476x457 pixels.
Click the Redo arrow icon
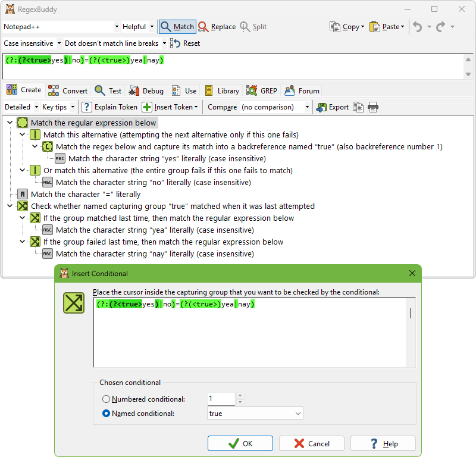click(x=441, y=27)
